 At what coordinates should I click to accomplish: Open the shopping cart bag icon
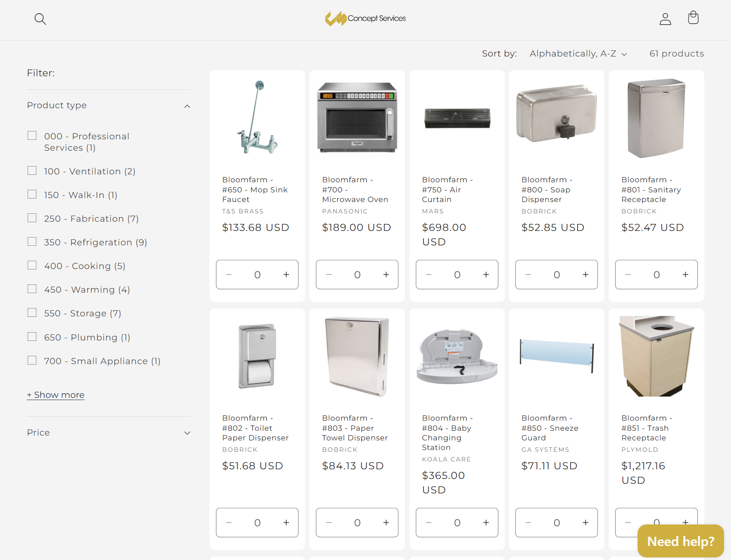pyautogui.click(x=693, y=18)
